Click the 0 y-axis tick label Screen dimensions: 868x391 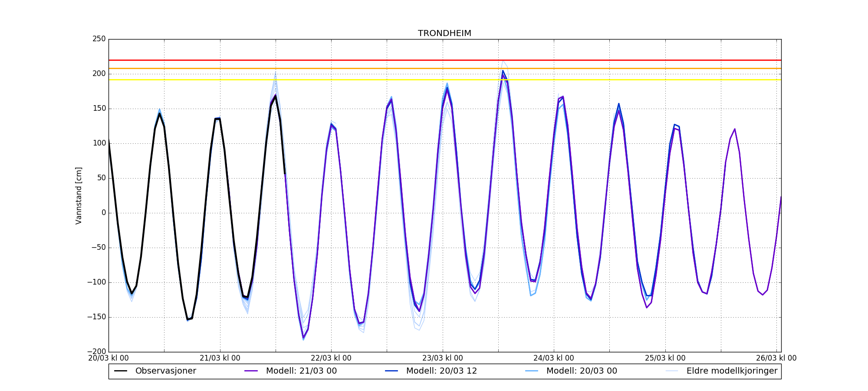click(103, 213)
